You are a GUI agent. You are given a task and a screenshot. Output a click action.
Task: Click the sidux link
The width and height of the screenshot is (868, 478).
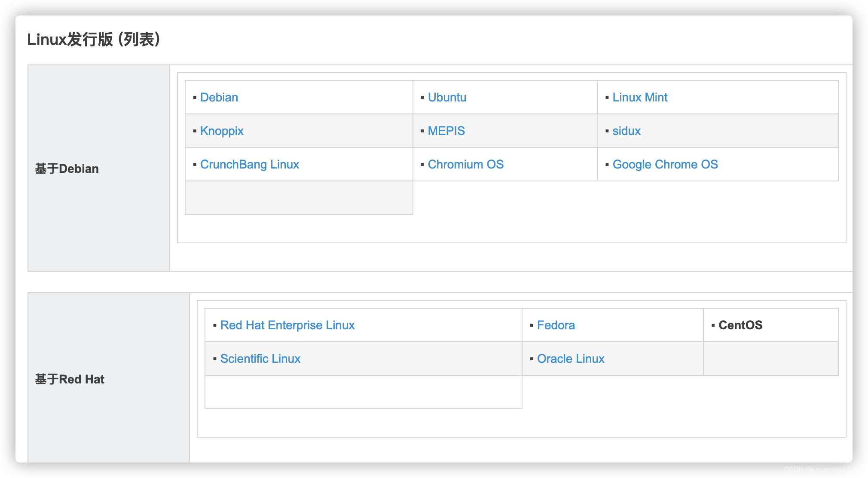pyautogui.click(x=626, y=131)
